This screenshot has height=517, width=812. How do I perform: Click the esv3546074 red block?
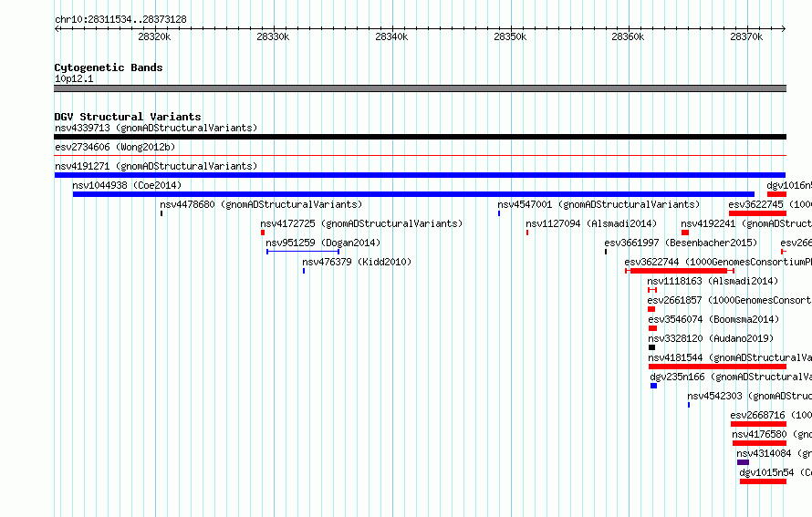tap(652, 328)
